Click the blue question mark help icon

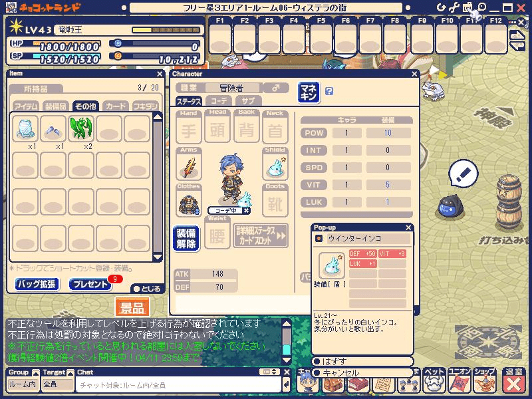[x=329, y=91]
